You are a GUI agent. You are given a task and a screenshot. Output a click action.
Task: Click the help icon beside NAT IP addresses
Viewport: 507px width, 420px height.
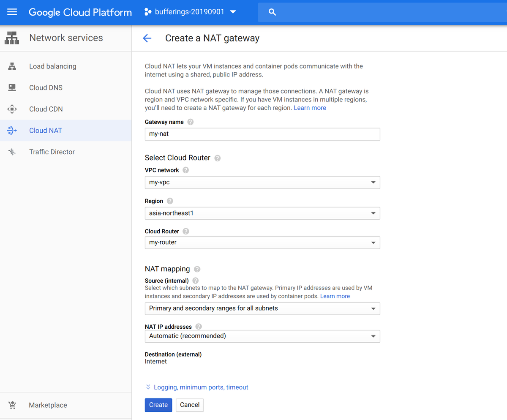coord(199,327)
